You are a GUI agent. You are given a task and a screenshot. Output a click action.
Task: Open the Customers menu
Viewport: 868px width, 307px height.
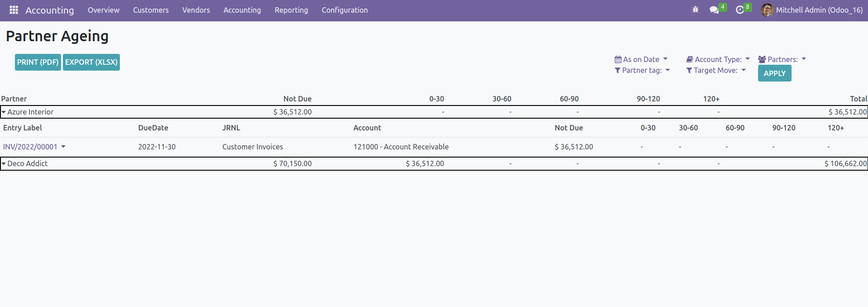click(x=151, y=10)
